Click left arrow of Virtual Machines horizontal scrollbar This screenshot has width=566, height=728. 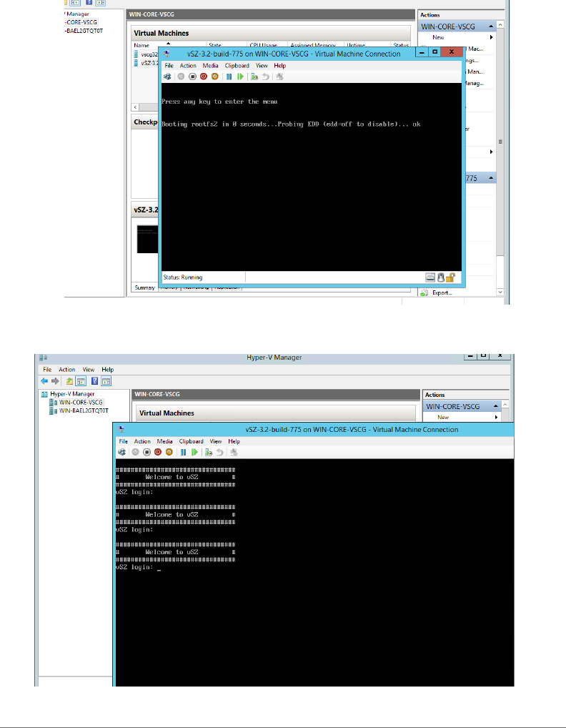tap(136, 107)
